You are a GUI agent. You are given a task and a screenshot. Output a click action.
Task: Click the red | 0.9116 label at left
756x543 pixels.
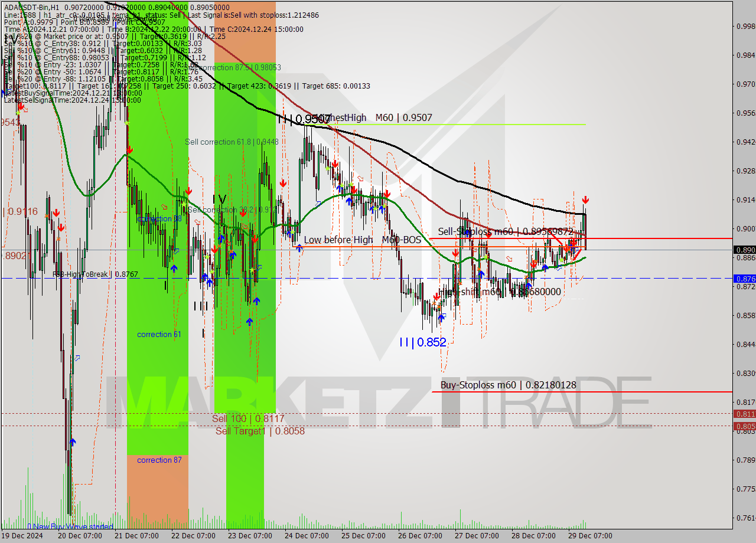tap(21, 211)
